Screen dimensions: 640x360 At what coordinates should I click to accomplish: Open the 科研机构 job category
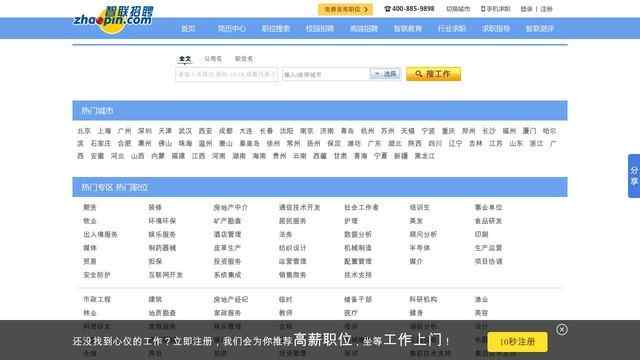(x=423, y=299)
